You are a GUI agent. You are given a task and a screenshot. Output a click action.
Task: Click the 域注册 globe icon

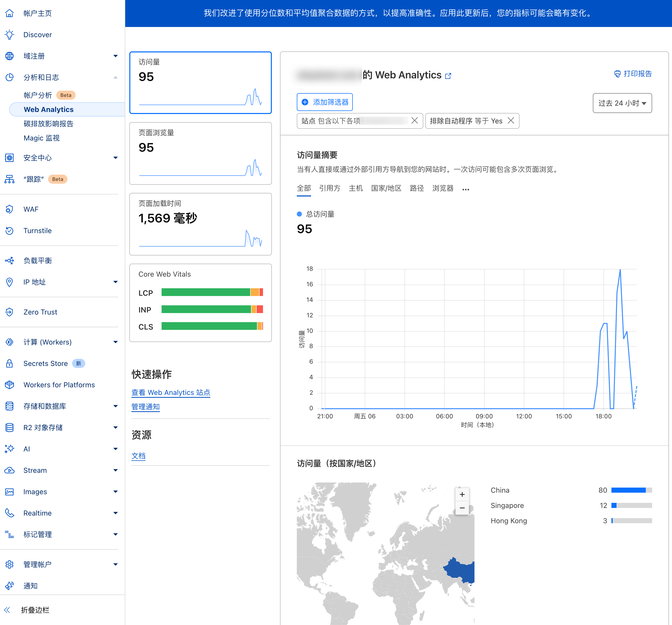(x=9, y=56)
